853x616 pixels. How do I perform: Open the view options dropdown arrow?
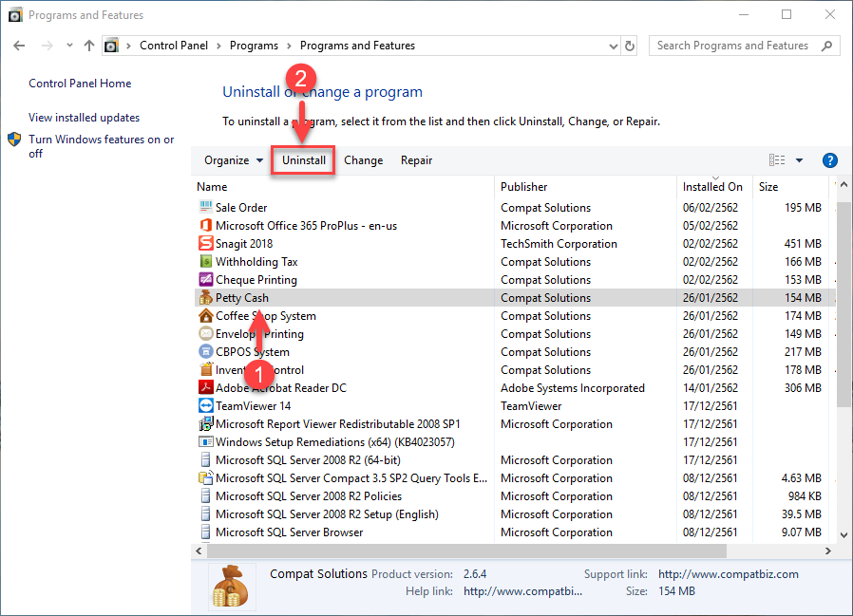pos(799,160)
